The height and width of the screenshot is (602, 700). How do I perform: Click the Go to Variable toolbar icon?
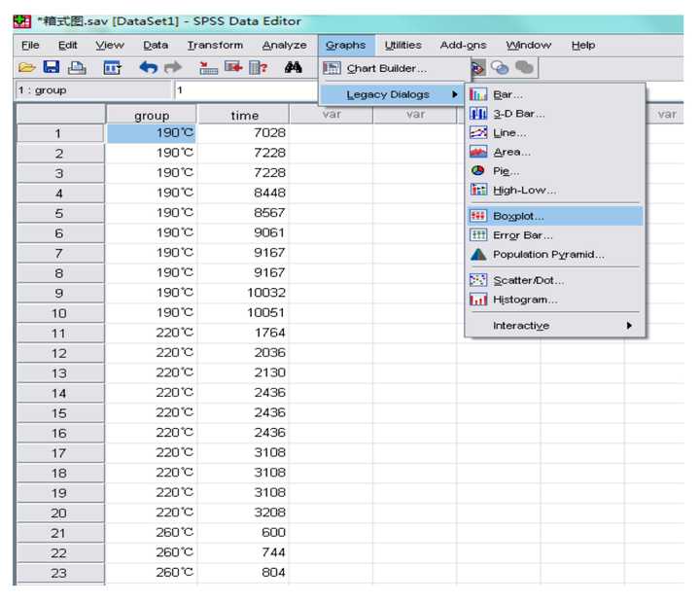click(233, 67)
